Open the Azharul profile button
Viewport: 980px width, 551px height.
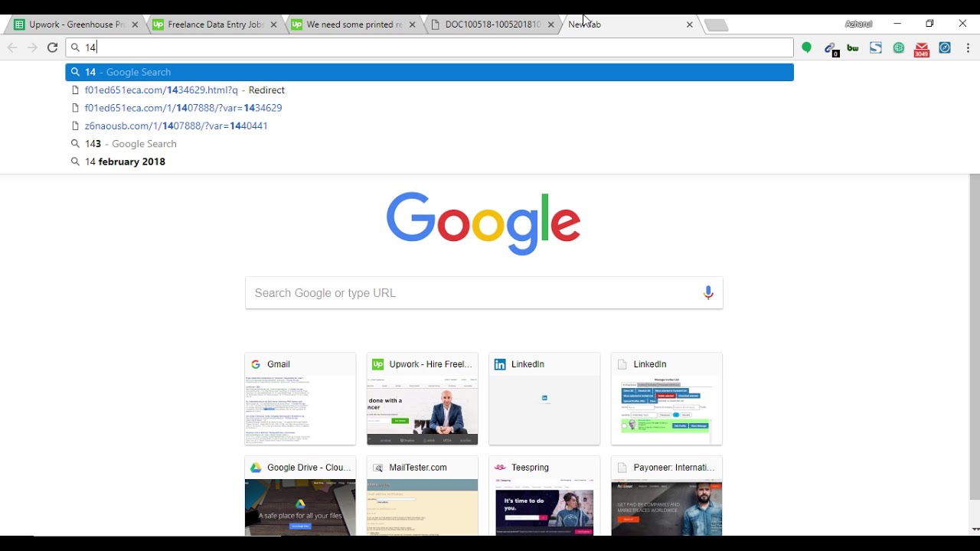click(x=858, y=24)
